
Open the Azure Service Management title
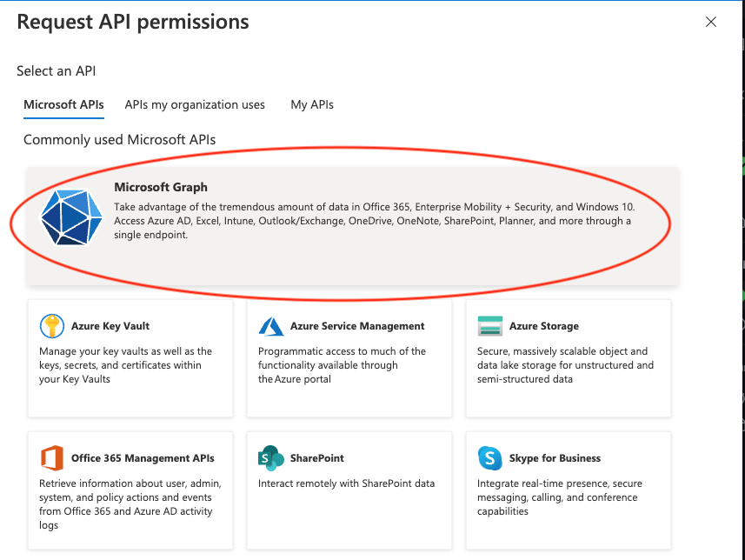[x=357, y=326]
